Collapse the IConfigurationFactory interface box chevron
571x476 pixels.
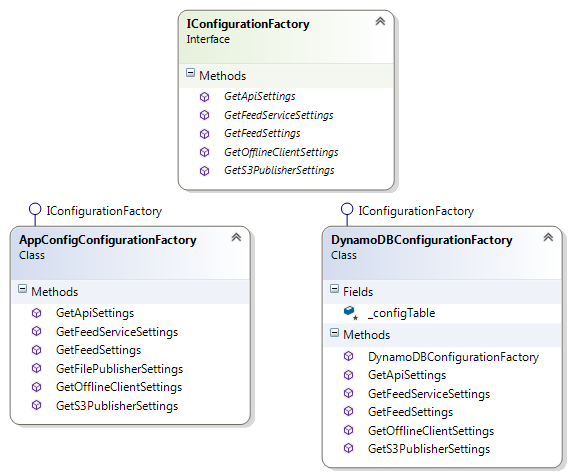[x=380, y=21]
